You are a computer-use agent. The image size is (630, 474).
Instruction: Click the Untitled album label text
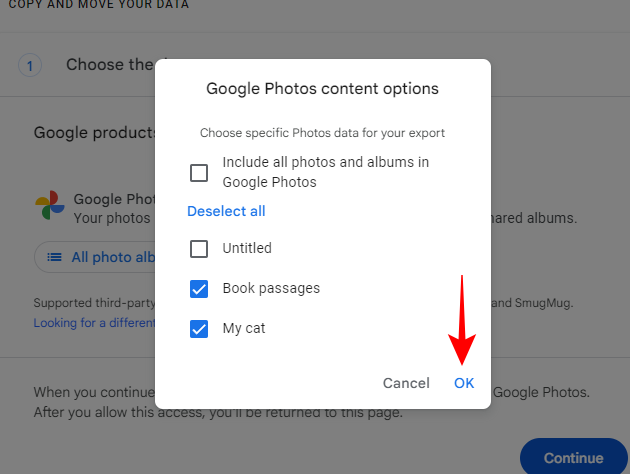(x=247, y=248)
